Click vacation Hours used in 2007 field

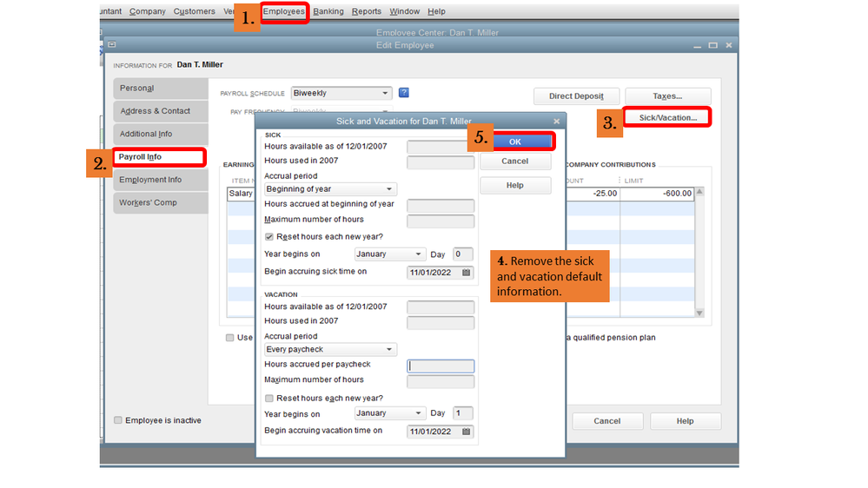coord(441,322)
